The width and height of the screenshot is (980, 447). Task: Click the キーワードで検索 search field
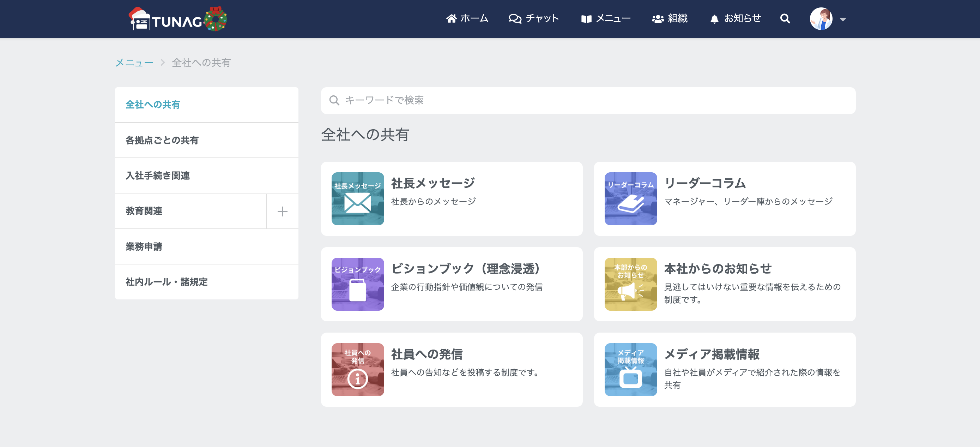click(x=588, y=101)
